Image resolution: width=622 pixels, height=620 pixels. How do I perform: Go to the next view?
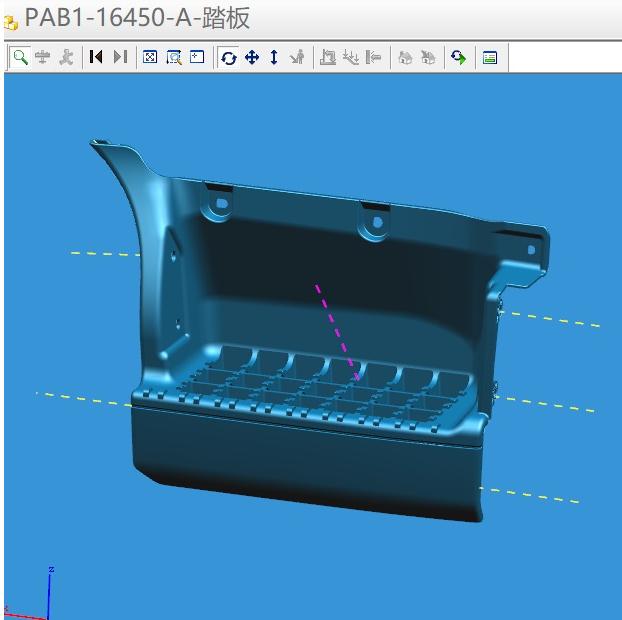(120, 57)
